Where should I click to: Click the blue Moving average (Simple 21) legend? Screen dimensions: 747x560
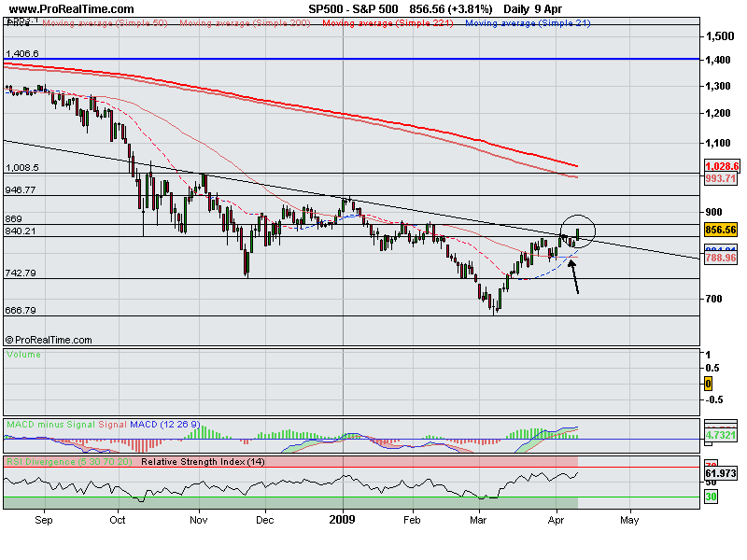(528, 22)
